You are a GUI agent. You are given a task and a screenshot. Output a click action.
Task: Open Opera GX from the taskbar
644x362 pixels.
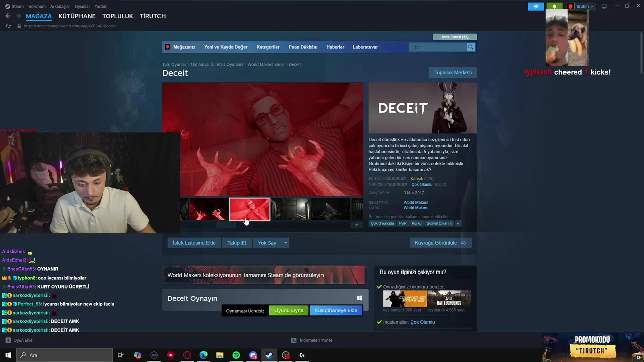coord(187,355)
